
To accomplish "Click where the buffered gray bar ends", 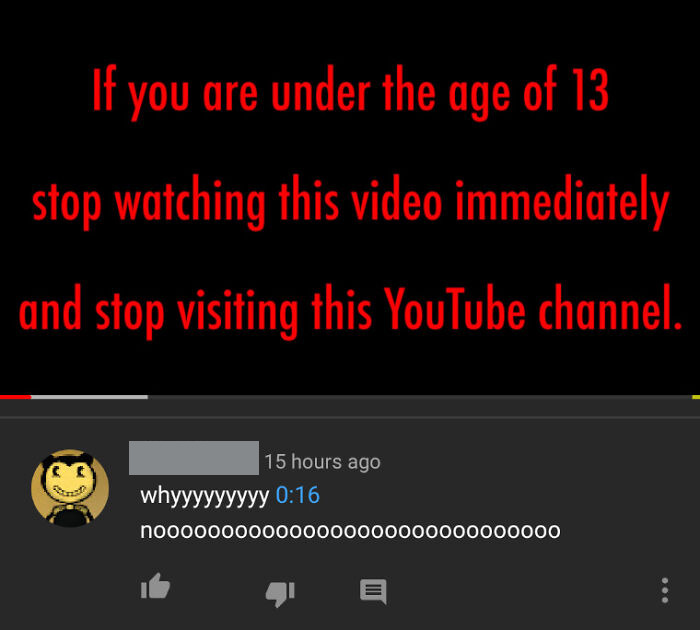I will coord(147,397).
